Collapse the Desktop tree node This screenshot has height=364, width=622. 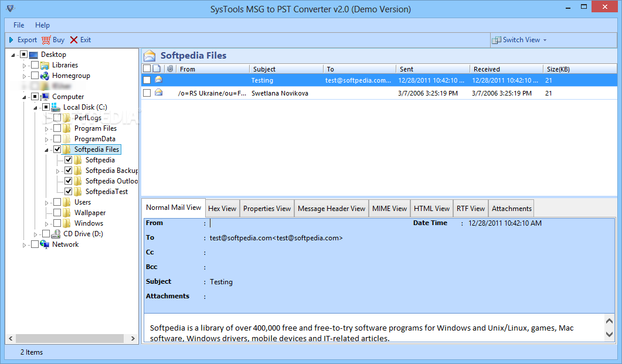pos(13,55)
